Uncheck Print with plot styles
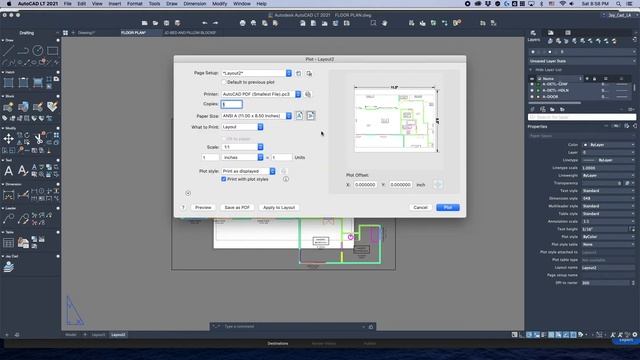Image resolution: width=640 pixels, height=360 pixels. (224, 179)
